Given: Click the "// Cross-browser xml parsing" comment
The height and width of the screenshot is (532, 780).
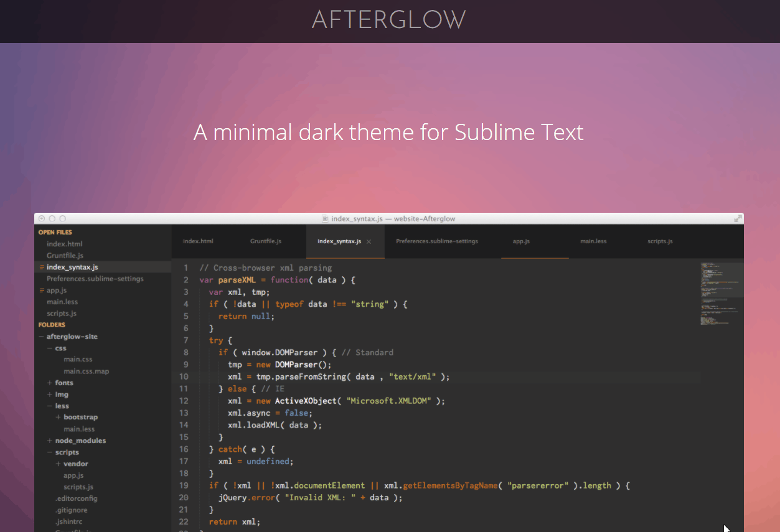Looking at the screenshot, I should tap(266, 268).
